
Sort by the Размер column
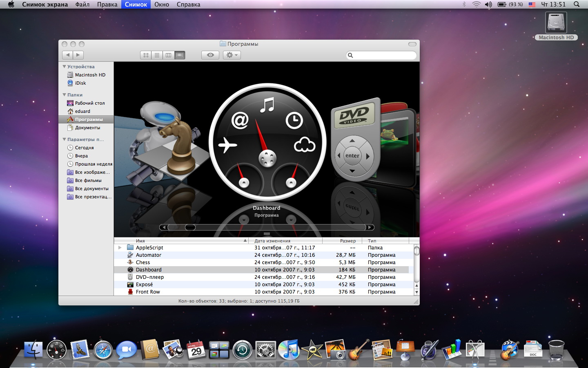(342, 241)
